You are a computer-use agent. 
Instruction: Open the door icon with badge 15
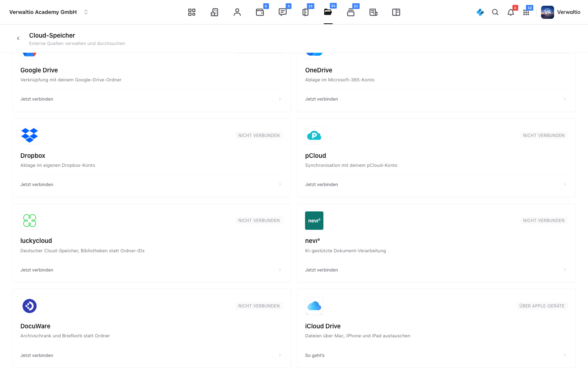coord(305,12)
